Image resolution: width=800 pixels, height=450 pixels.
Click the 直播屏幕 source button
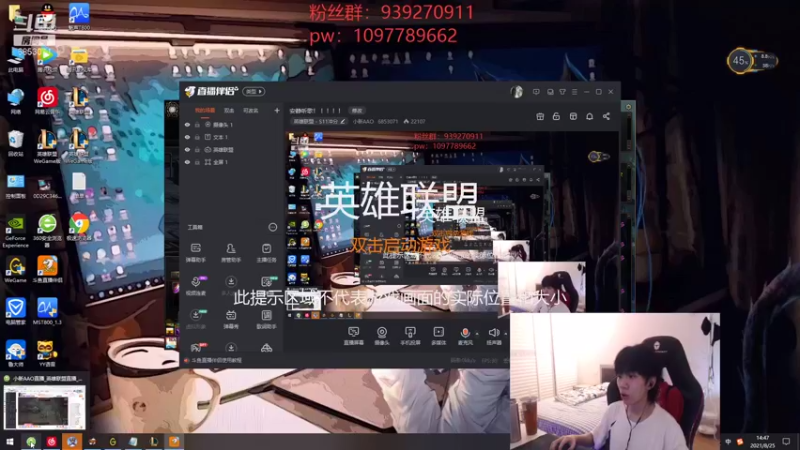click(353, 336)
